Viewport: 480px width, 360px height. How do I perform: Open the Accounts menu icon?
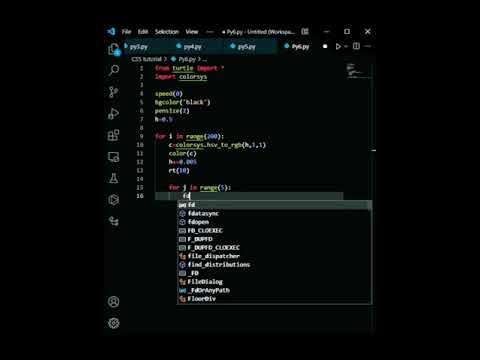point(114,301)
